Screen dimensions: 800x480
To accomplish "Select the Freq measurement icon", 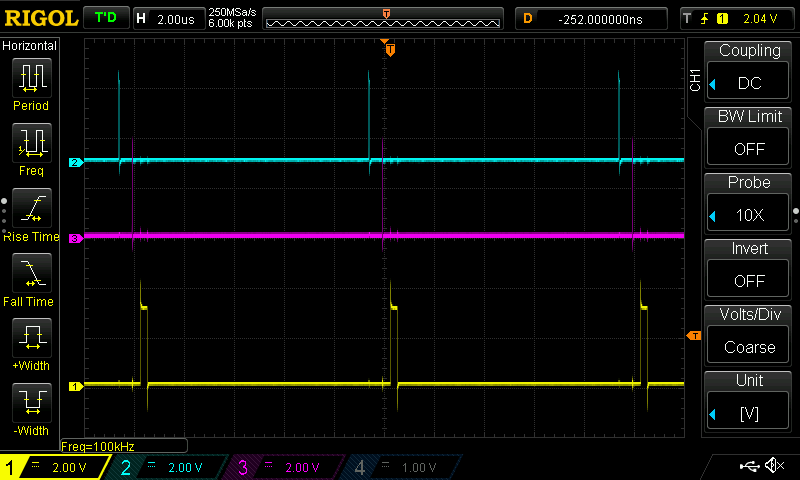I will click(32, 143).
